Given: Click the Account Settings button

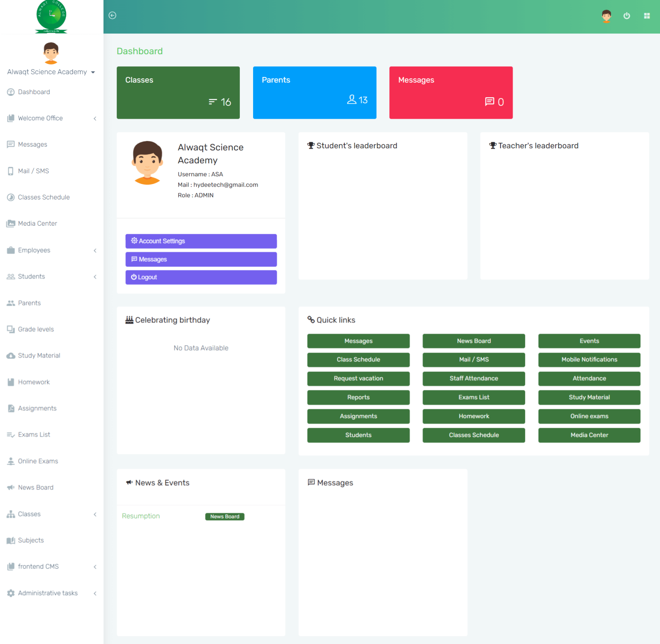Looking at the screenshot, I should pos(201,241).
